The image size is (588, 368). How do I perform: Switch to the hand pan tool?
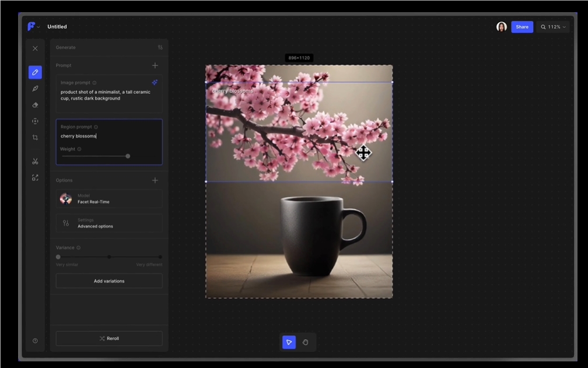point(305,342)
